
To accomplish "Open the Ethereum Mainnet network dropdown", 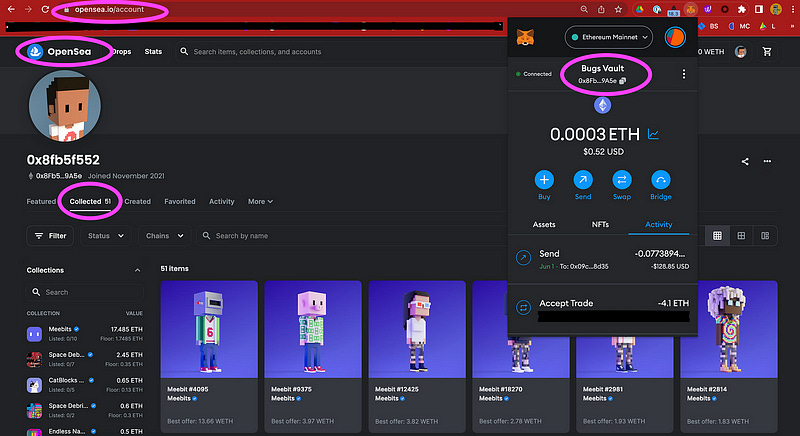I will pyautogui.click(x=609, y=37).
